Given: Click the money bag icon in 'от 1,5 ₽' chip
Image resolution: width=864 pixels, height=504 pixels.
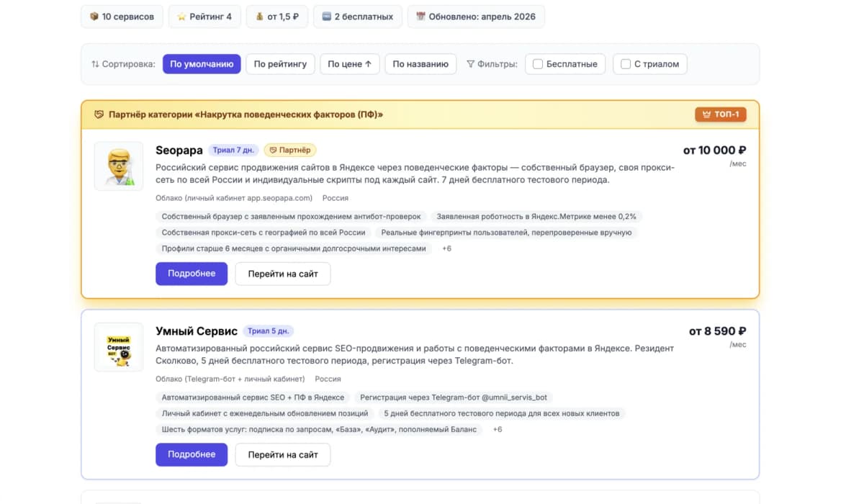Looking at the screenshot, I should point(259,17).
